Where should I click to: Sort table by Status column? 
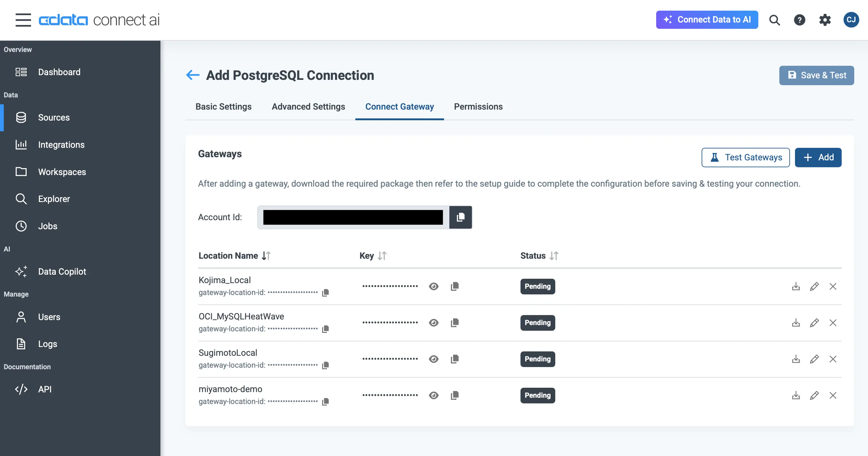[x=554, y=256]
